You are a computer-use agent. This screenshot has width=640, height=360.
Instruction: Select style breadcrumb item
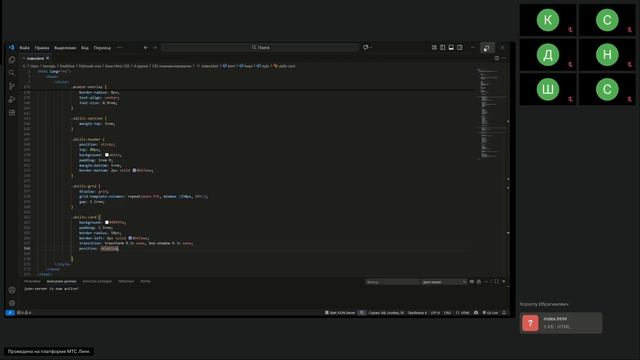(263, 66)
